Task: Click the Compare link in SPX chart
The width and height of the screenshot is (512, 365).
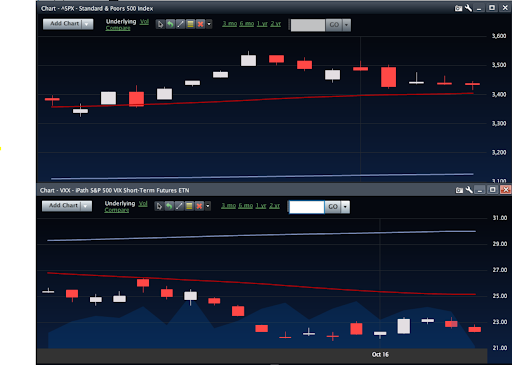Action: (118, 28)
